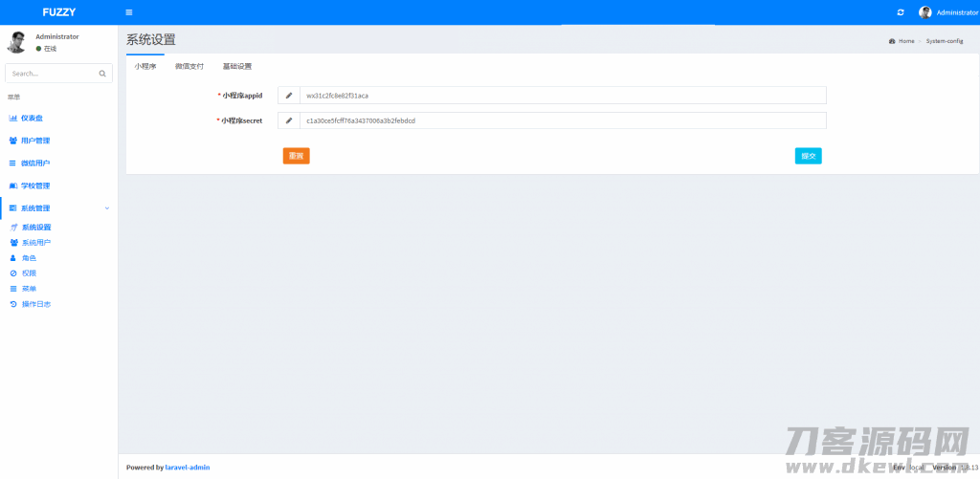Focus the 小程序appid input field
The height and width of the screenshot is (479, 980).
tap(562, 96)
